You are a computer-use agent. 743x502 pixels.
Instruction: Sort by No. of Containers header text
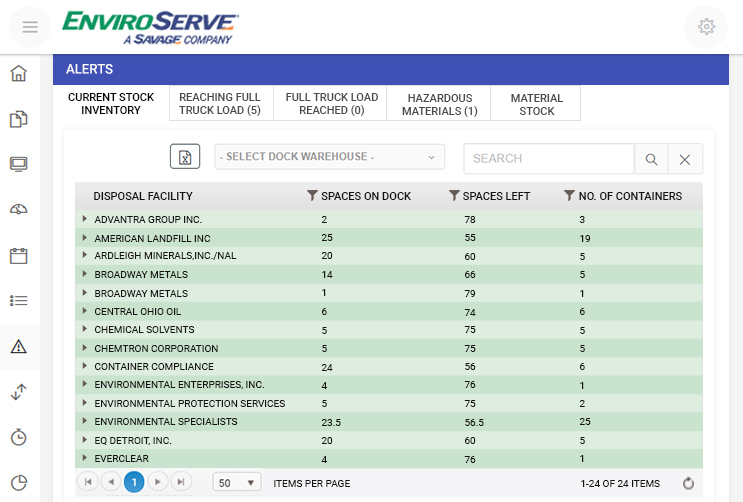[x=630, y=196]
